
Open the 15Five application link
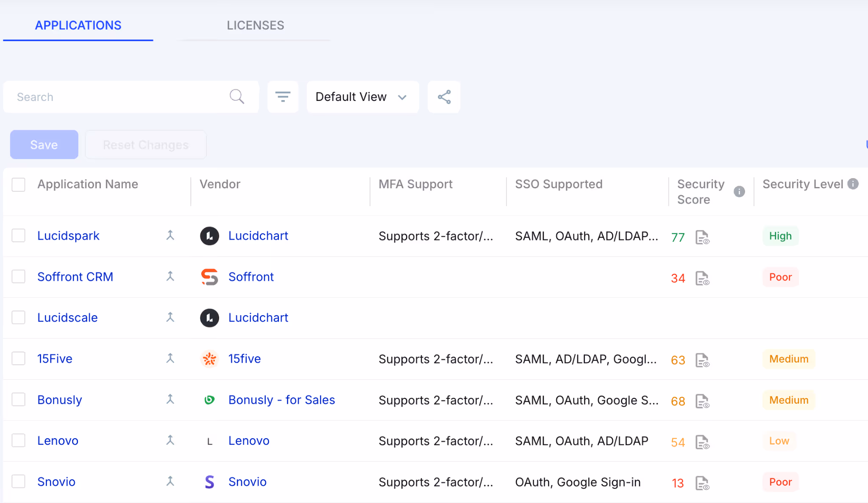pos(55,358)
